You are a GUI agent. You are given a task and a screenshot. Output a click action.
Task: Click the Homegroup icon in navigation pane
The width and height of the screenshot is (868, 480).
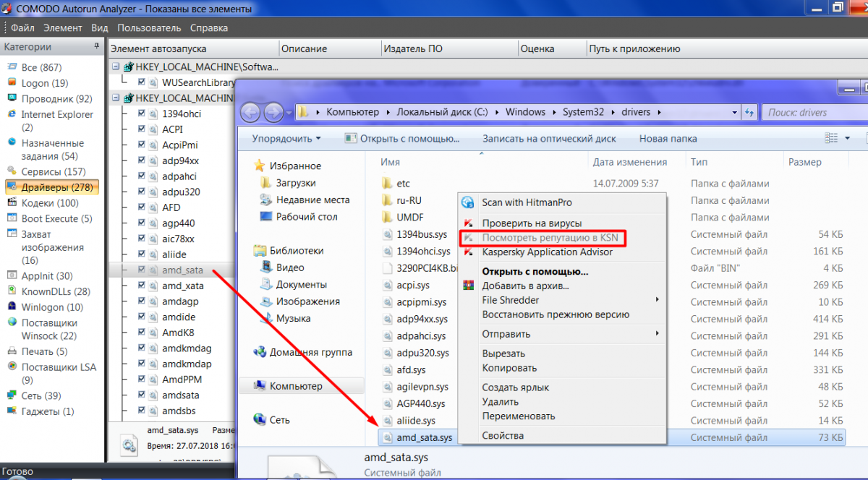coord(260,352)
